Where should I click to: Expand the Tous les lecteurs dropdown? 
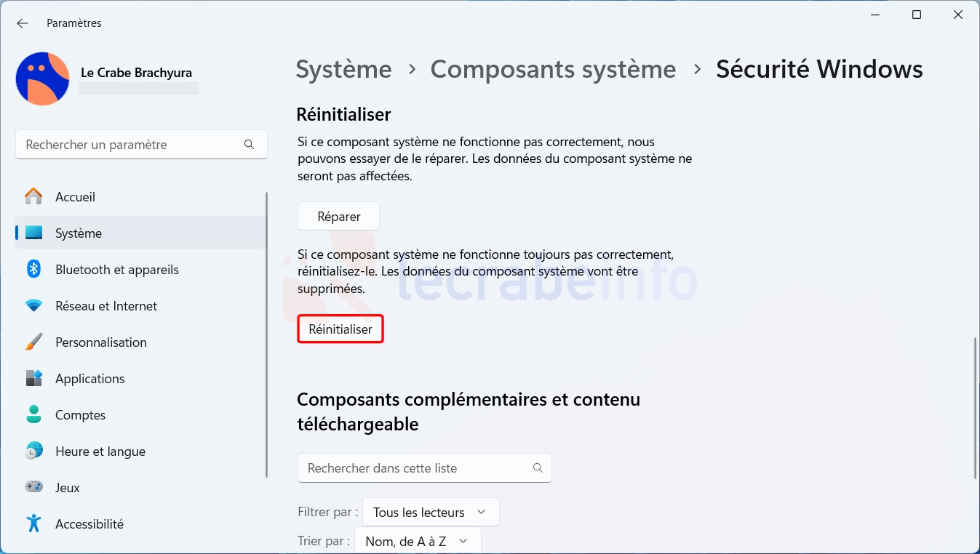point(431,512)
